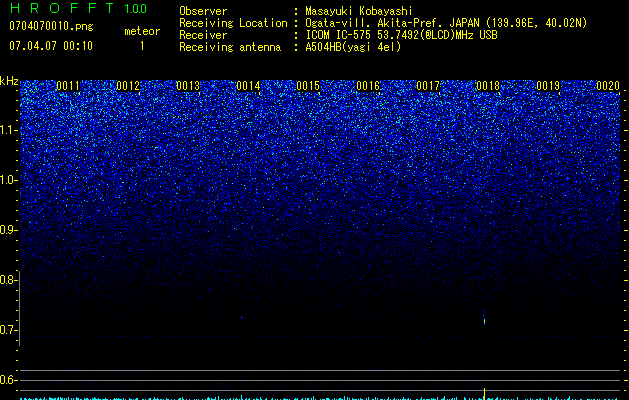
Task: Click observer name Masayuki Kobayashi
Action: coord(359,11)
